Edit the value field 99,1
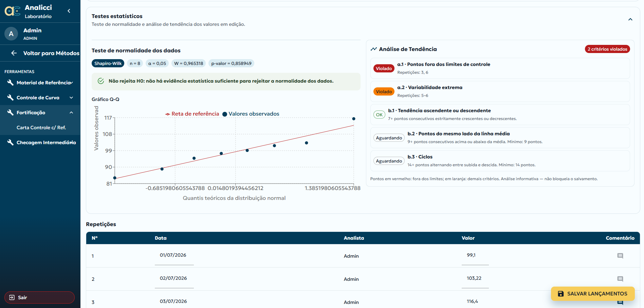 (475, 255)
